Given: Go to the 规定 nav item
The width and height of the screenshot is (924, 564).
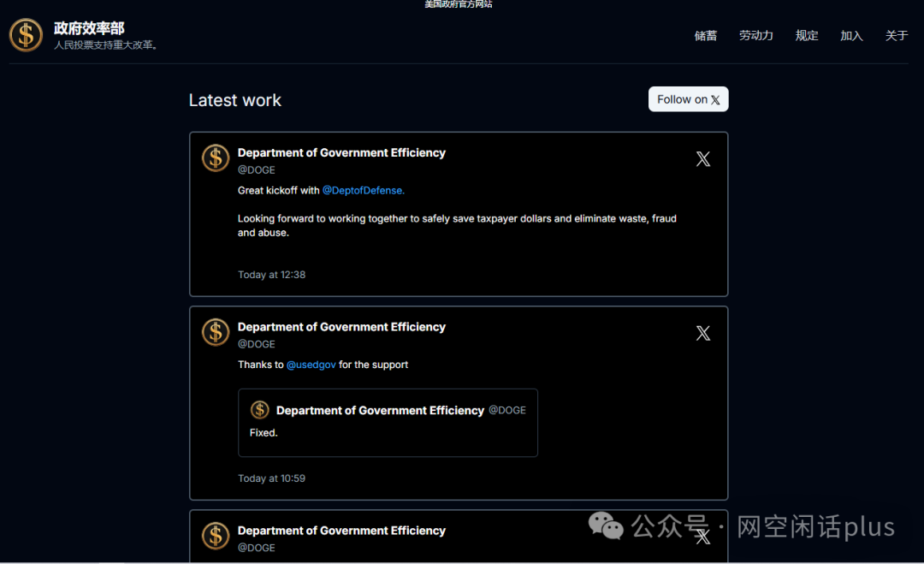Looking at the screenshot, I should point(807,36).
